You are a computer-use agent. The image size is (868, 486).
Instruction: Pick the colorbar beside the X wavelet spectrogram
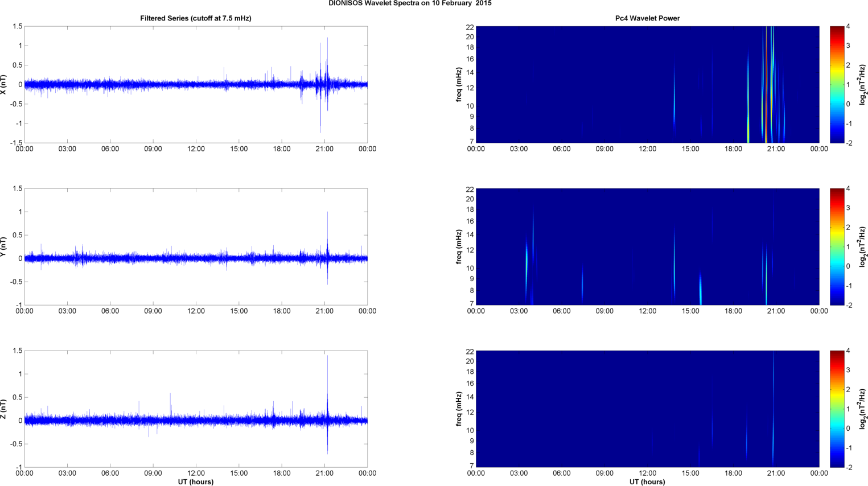point(837,84)
